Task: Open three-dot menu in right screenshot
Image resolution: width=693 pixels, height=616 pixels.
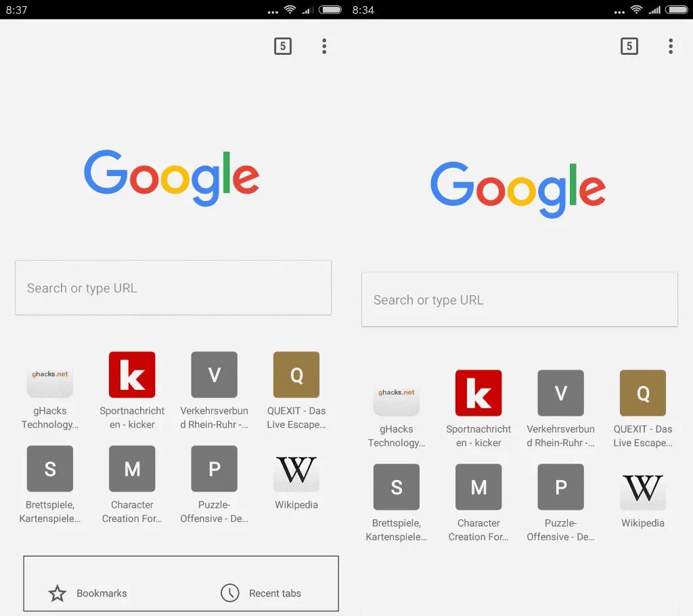Action: click(x=671, y=46)
